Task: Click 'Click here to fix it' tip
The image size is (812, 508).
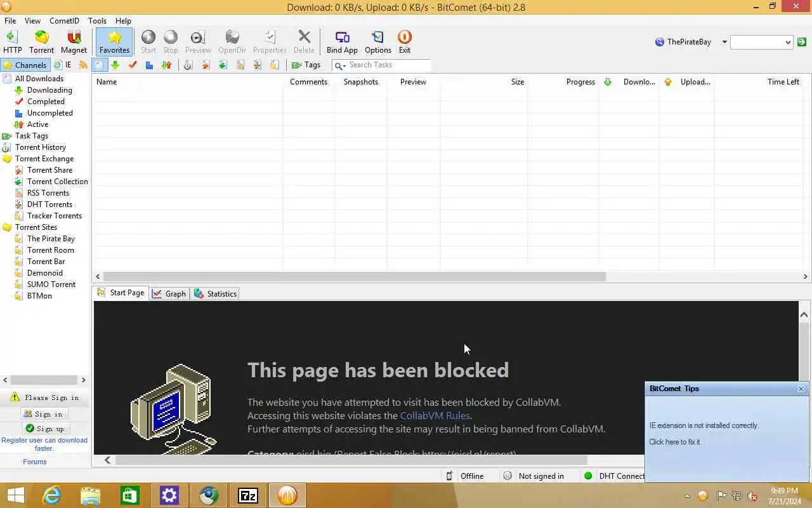Action: (676, 442)
